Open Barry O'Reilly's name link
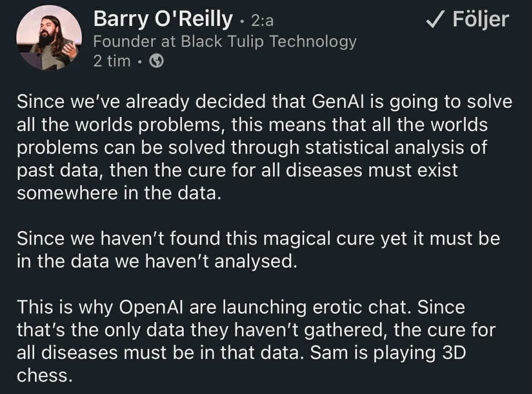532x394 pixels. (163, 19)
